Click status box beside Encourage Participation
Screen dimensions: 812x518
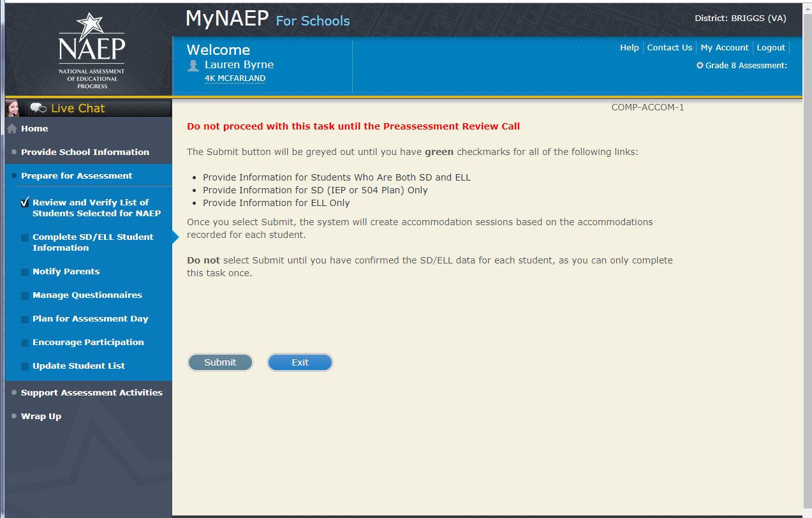(25, 343)
